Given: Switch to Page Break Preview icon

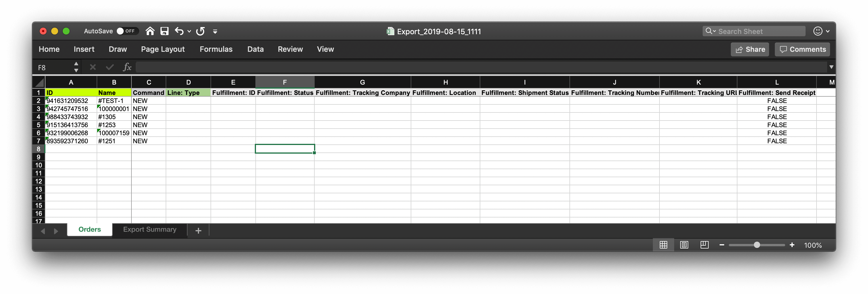Looking at the screenshot, I should click(704, 245).
